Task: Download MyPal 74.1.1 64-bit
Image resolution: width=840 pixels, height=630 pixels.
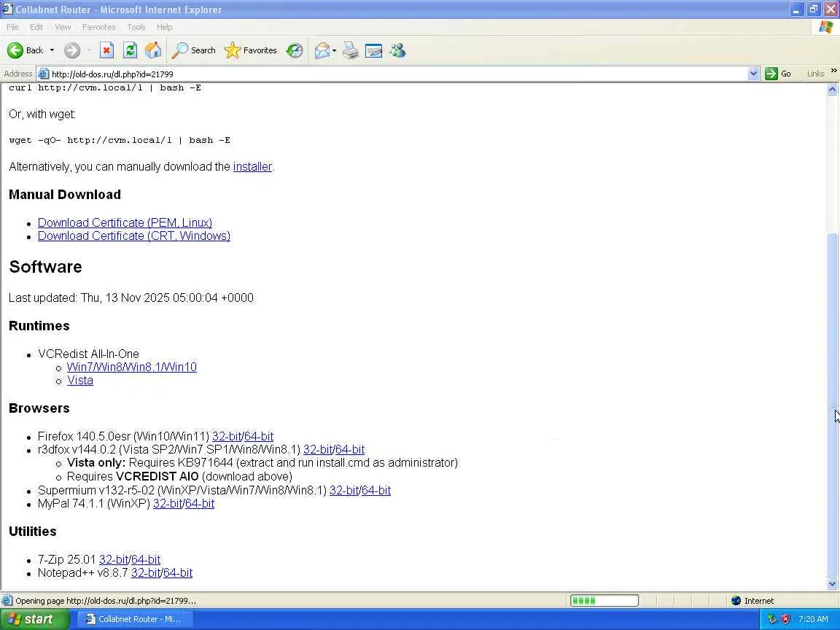Action: tap(200, 504)
